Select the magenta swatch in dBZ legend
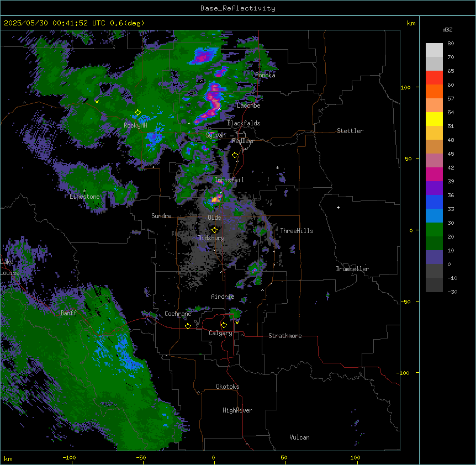Viewport: 476px width, 465px height. coord(434,174)
